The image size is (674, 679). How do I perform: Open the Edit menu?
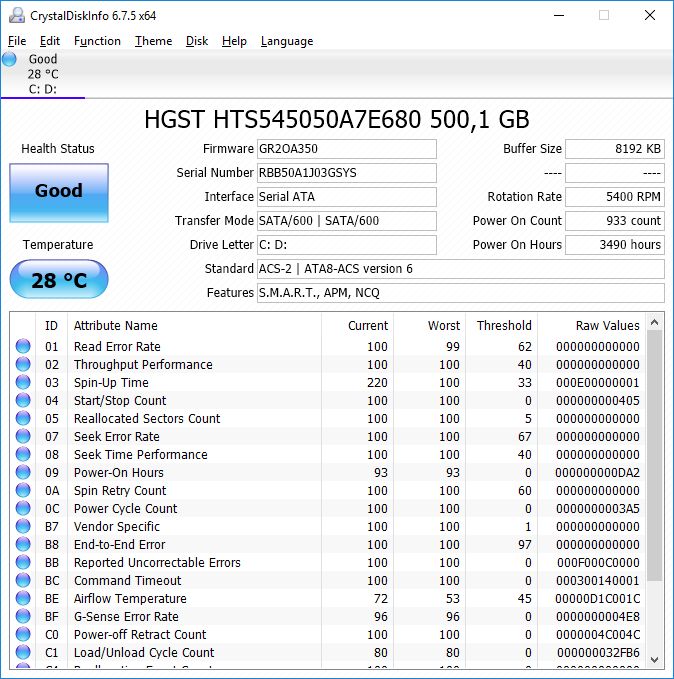pos(50,41)
